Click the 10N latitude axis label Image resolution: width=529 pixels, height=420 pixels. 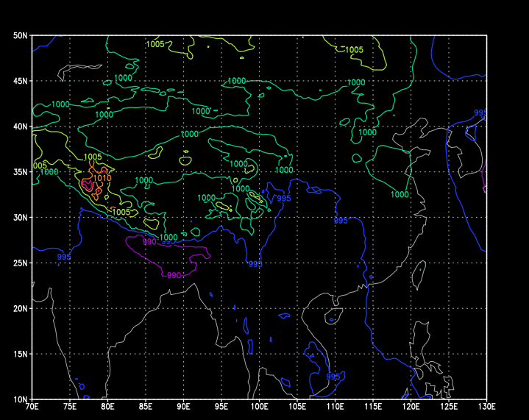tap(21, 399)
